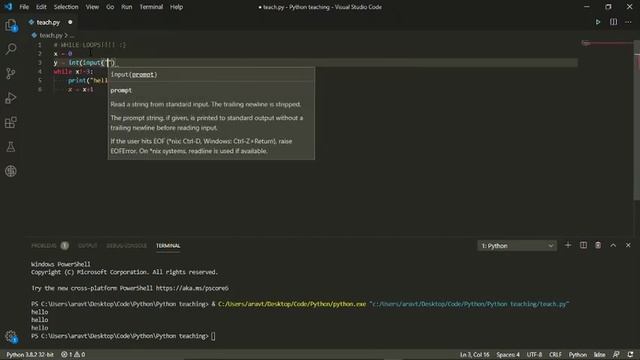Screen dimensions: 640x360
Task: Click the minimap code preview
Action: click(606, 43)
